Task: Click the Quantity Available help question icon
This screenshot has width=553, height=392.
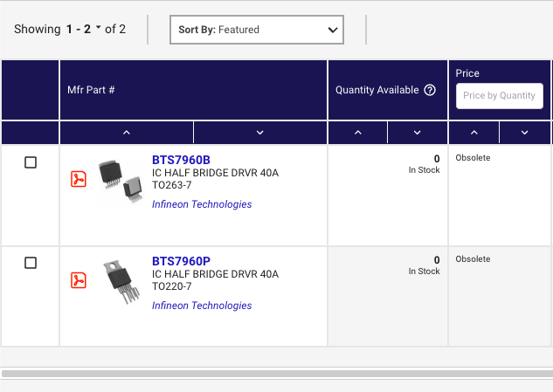Action: pyautogui.click(x=430, y=90)
